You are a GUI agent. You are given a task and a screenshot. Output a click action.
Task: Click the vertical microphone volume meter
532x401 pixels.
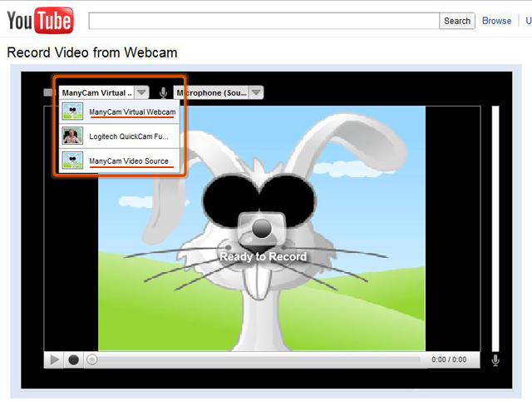point(495,229)
